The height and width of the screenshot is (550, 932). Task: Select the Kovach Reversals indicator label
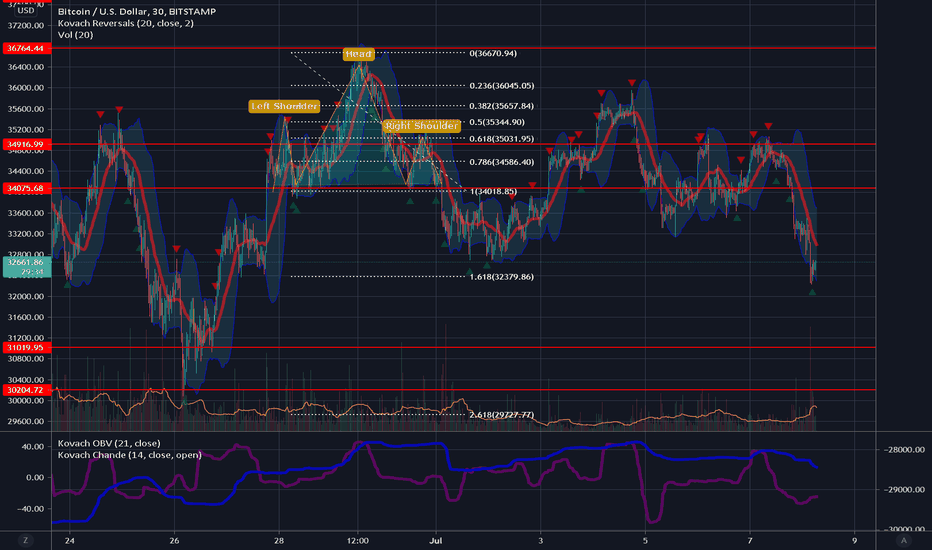pos(125,23)
